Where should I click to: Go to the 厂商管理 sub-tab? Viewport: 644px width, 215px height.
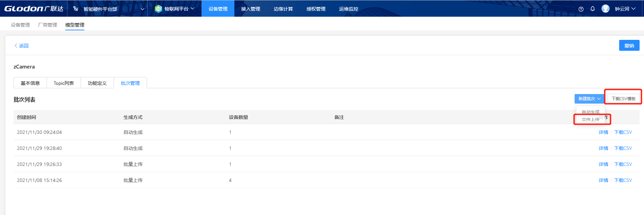click(x=48, y=25)
